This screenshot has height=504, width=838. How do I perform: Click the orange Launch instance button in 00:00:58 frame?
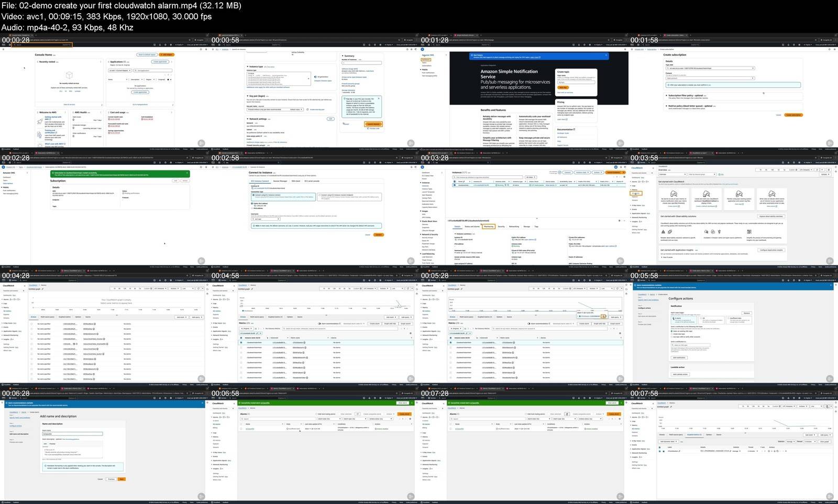(x=373, y=124)
